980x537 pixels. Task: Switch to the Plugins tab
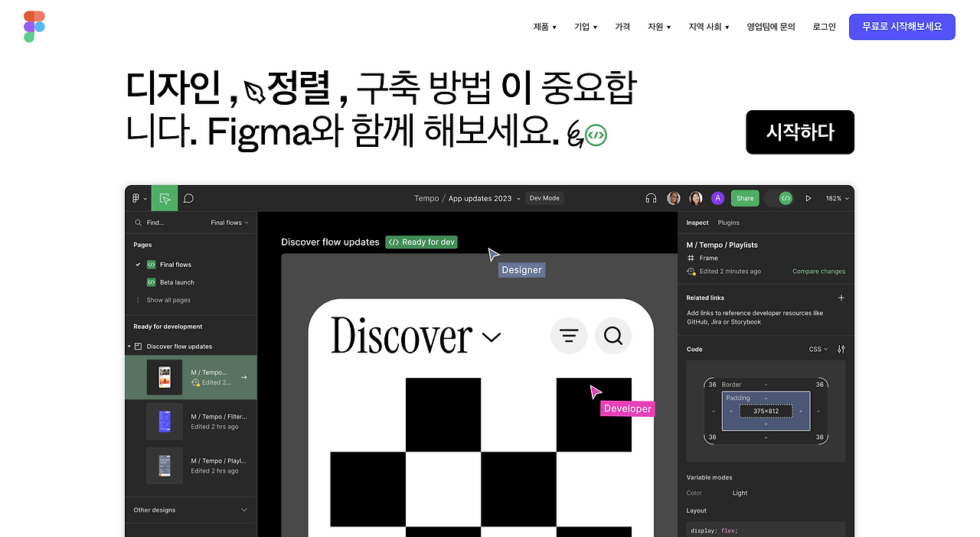[x=728, y=223]
